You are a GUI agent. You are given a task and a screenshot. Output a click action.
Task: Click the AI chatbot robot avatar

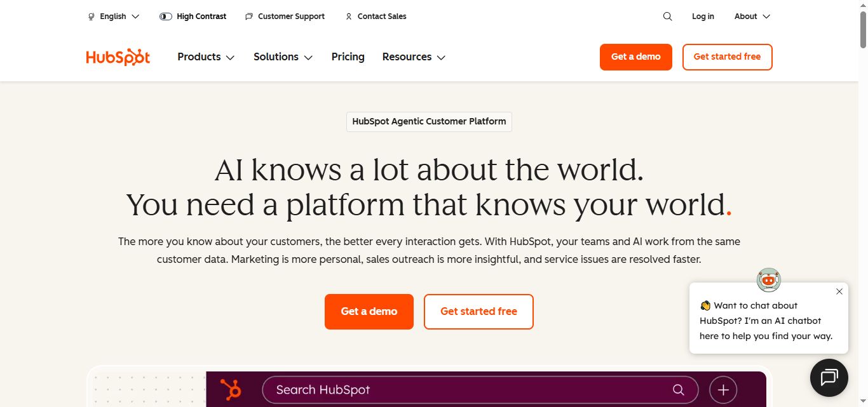[x=768, y=279]
